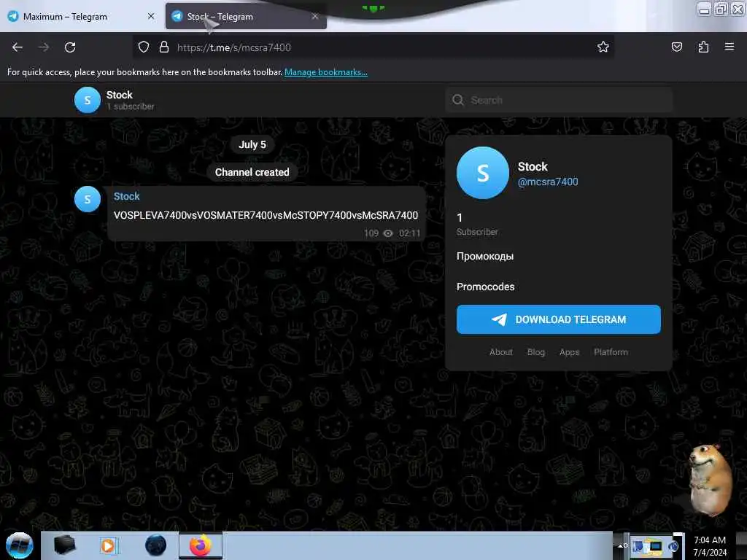
Task: Click the search magnifier icon
Action: tap(458, 100)
